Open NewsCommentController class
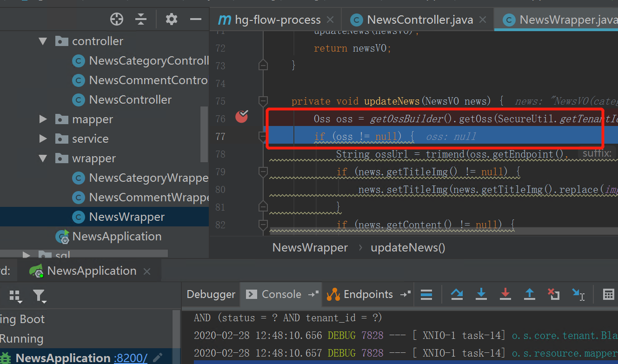 [140, 80]
